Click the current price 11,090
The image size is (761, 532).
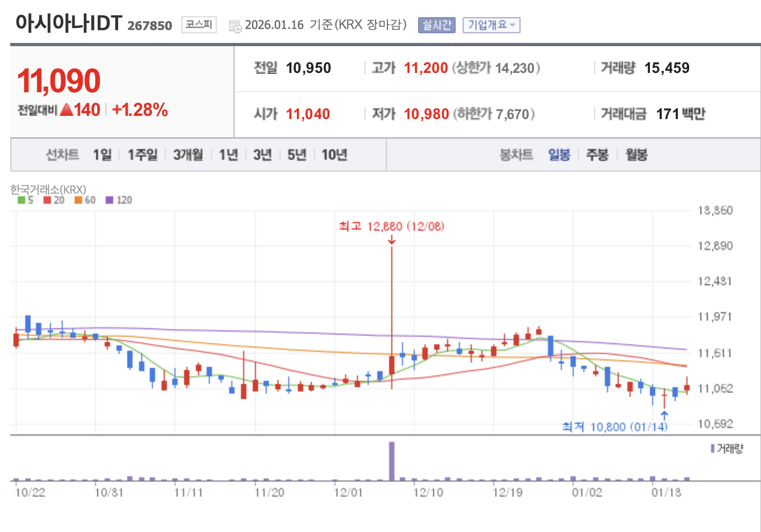pos(59,81)
